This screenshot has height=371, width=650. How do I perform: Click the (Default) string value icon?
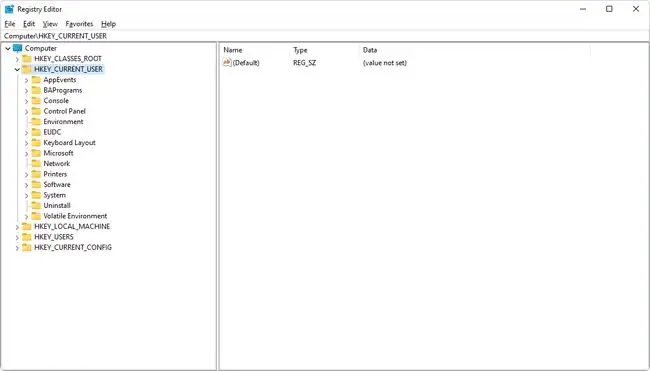(x=227, y=63)
